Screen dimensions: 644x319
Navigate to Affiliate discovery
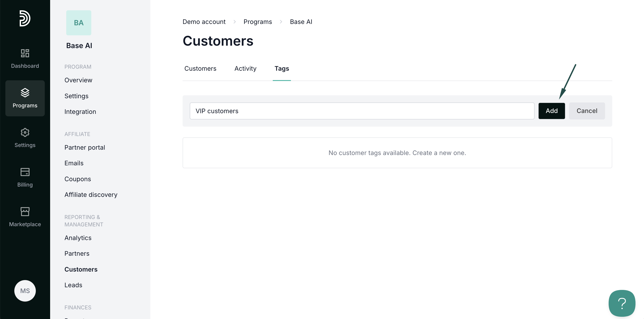tap(91, 194)
